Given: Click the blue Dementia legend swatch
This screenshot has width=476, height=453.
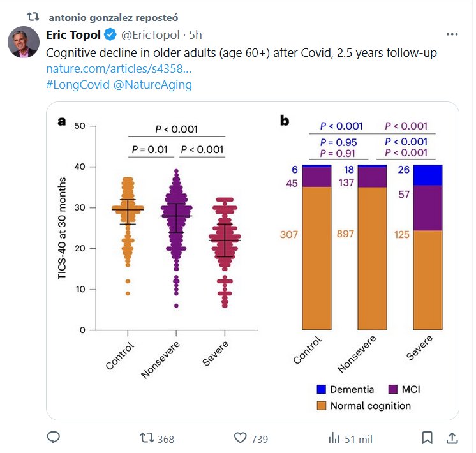Looking at the screenshot, I should [322, 389].
